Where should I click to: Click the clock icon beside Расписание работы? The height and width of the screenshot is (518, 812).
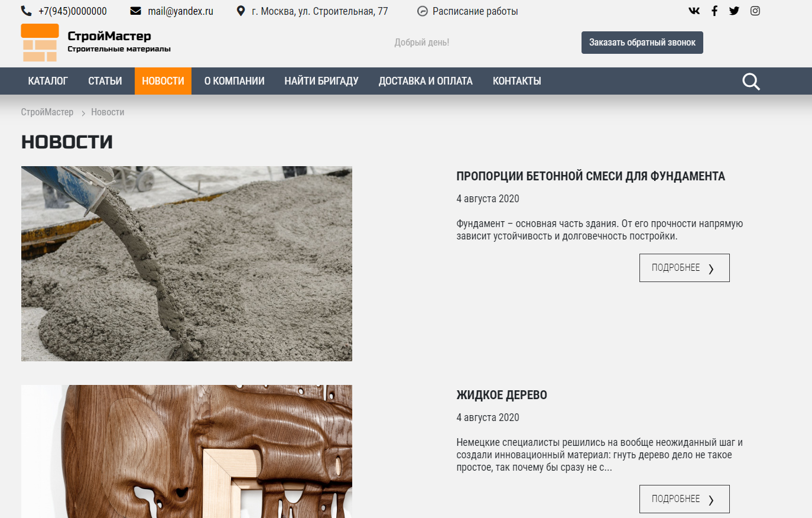pyautogui.click(x=422, y=11)
